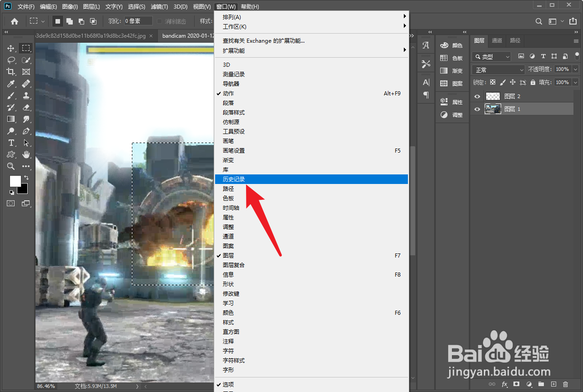
Task: Select the History Brush tool
Action: pyautogui.click(x=11, y=107)
